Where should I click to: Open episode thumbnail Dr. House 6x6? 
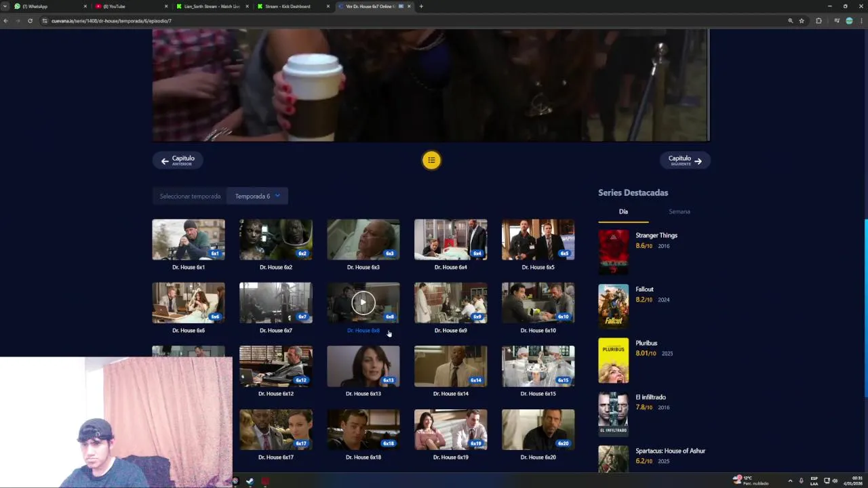189,303
